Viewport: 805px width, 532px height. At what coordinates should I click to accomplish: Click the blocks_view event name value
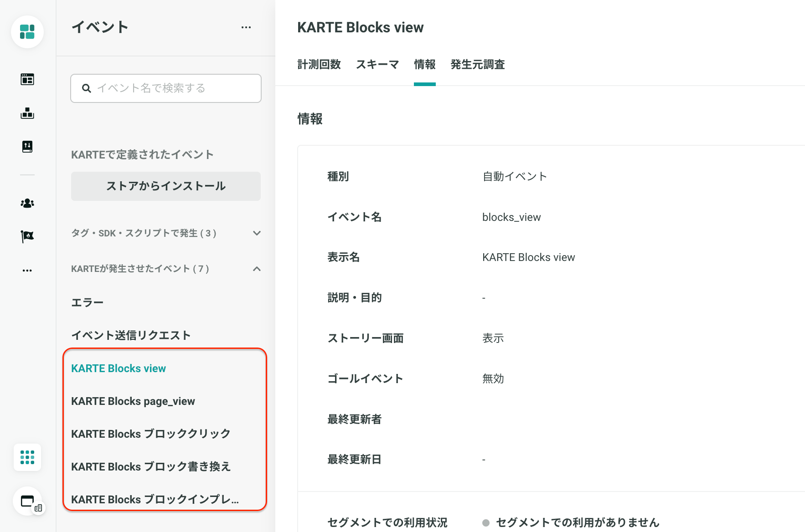click(x=511, y=217)
